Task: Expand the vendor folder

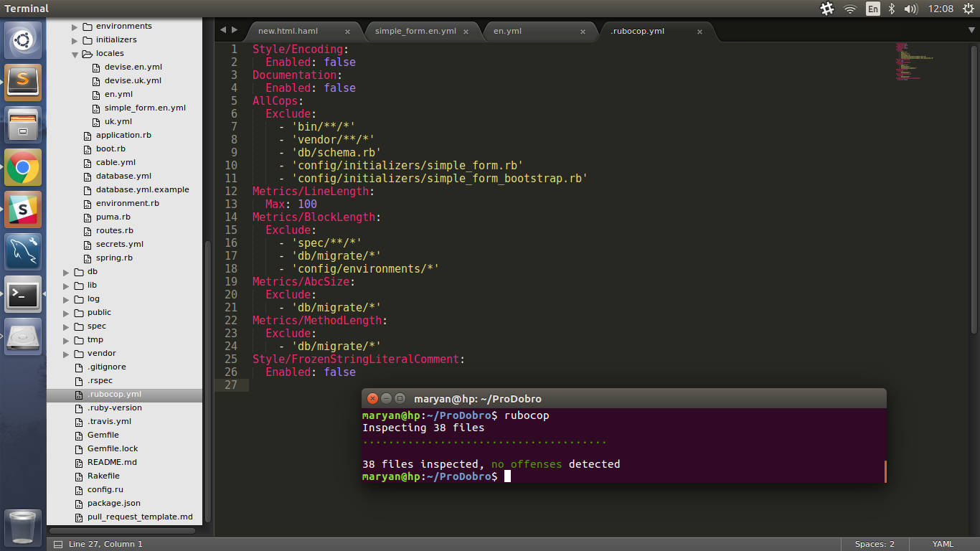Action: tap(66, 354)
